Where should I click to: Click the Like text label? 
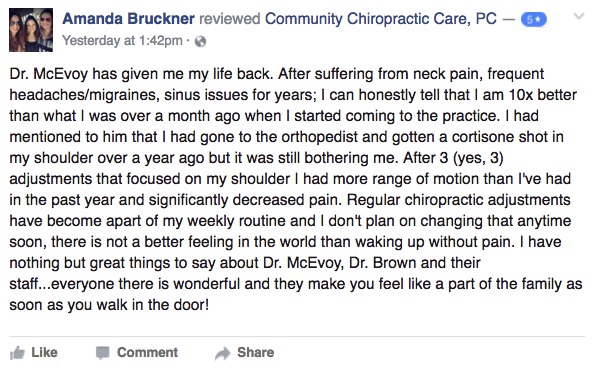pos(44,353)
